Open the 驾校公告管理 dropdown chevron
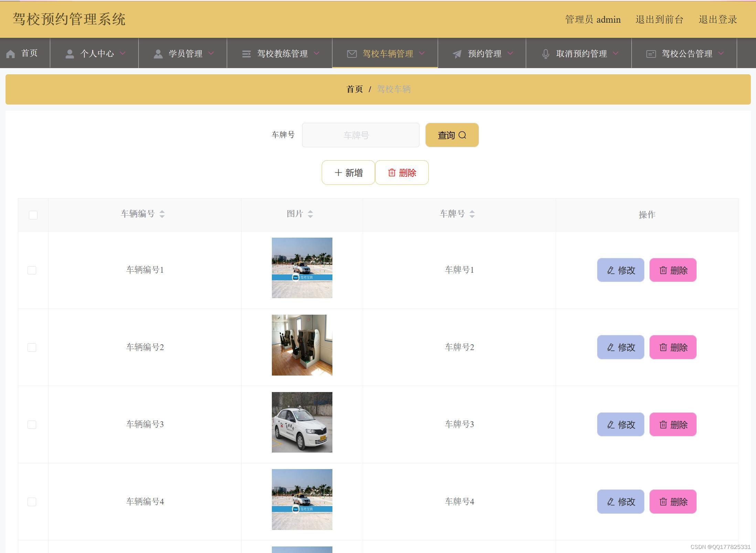The image size is (756, 553). point(721,53)
